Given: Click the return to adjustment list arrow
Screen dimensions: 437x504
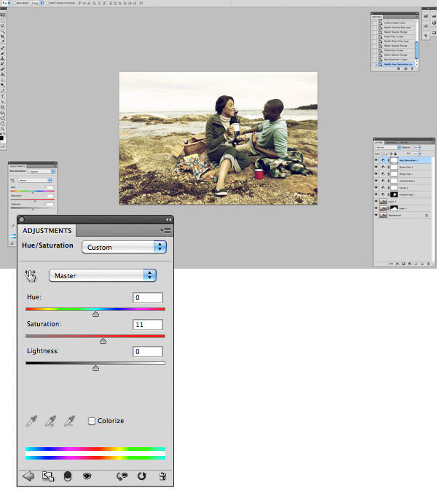Looking at the screenshot, I should [x=28, y=476].
